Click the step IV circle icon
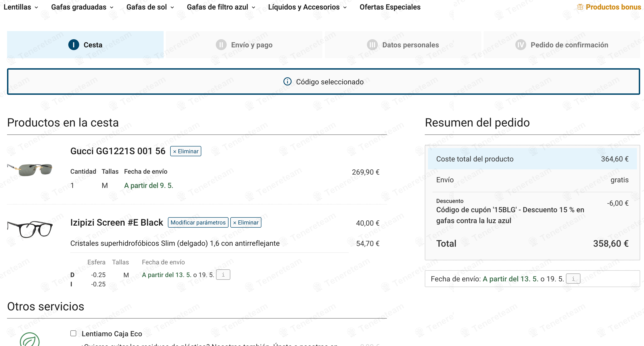The height and width of the screenshot is (346, 644). 521,45
